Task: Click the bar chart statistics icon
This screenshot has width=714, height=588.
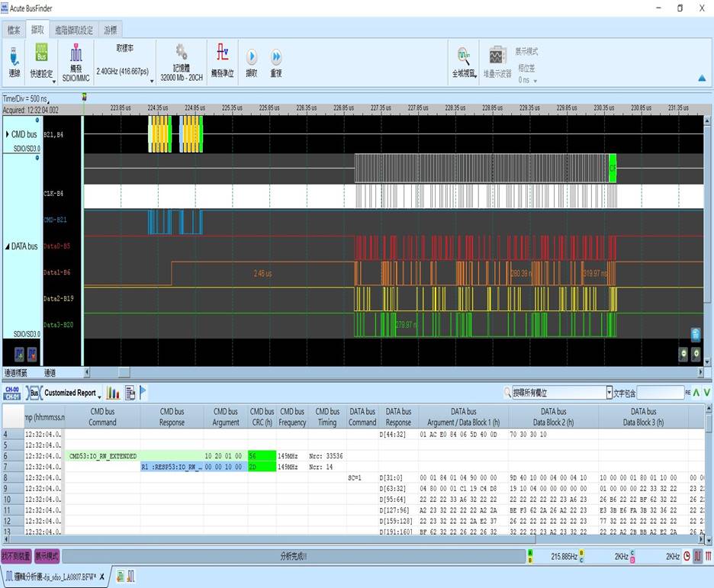Action: 113,393
